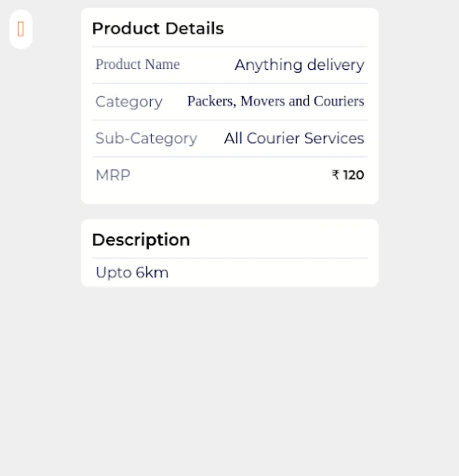
Task: Select the Upto 6km description text
Action: pos(132,273)
